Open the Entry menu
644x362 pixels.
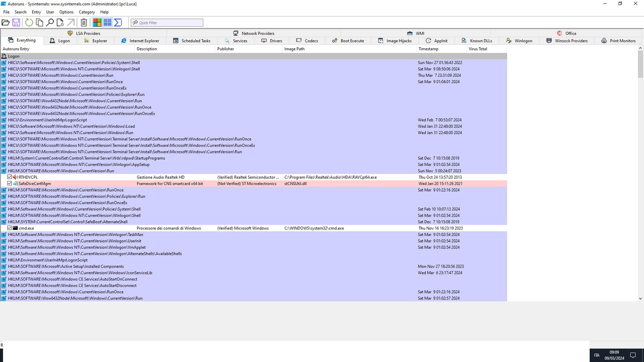point(36,12)
